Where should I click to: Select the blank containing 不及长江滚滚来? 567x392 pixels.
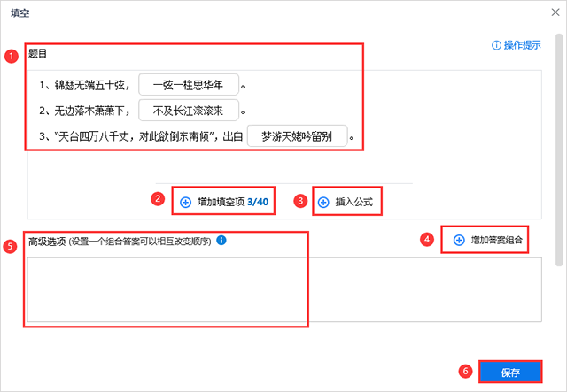tap(188, 111)
